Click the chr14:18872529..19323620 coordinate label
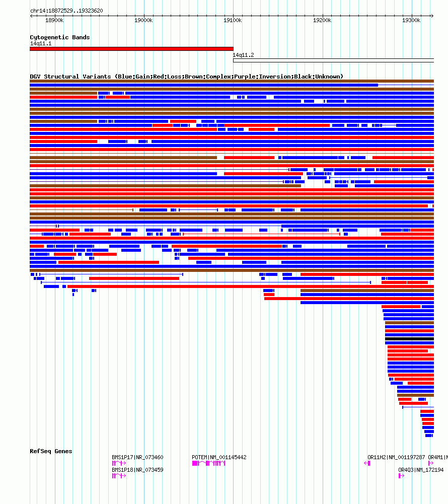 tap(66, 11)
